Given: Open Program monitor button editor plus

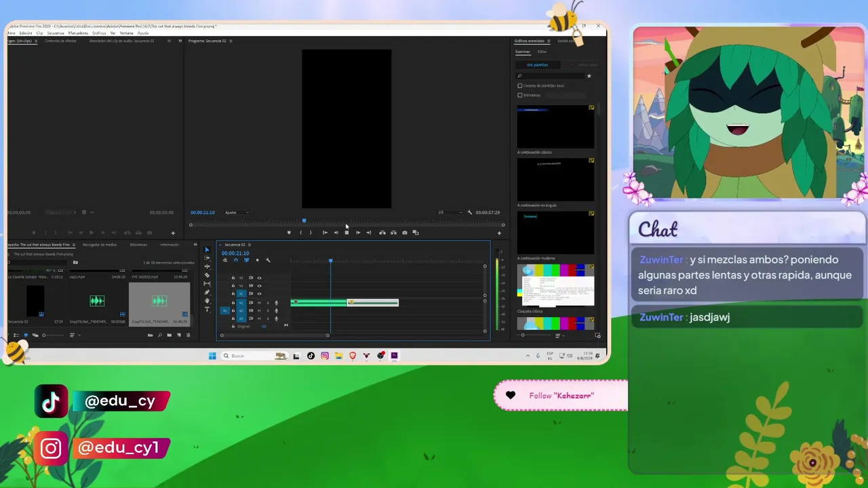Looking at the screenshot, I should (499, 233).
